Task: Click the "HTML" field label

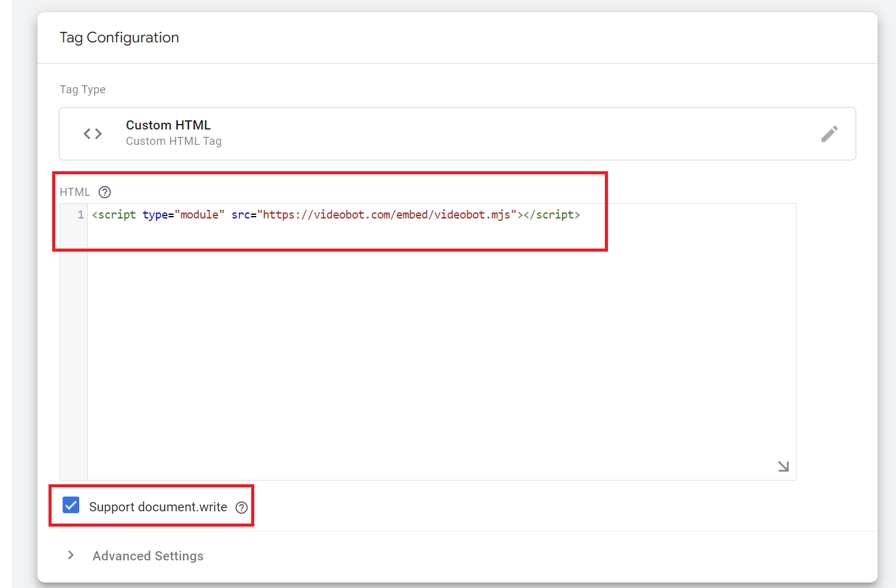Action: 75,192
